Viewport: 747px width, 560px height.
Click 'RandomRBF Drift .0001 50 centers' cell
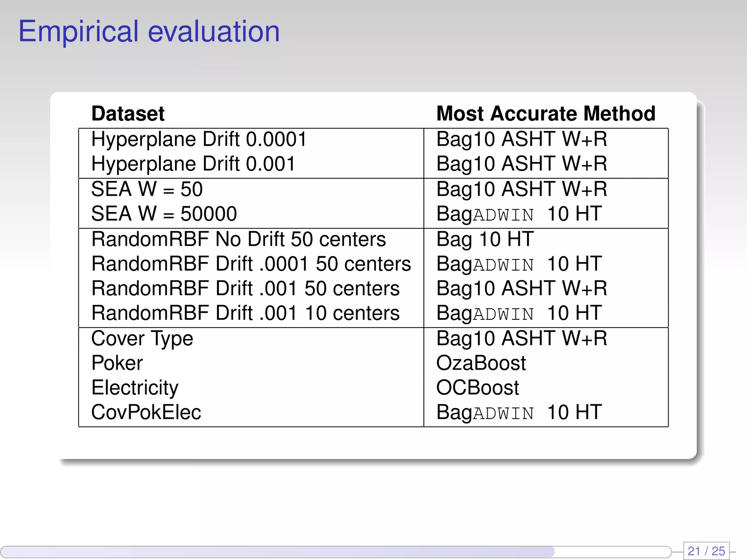[x=251, y=264]
